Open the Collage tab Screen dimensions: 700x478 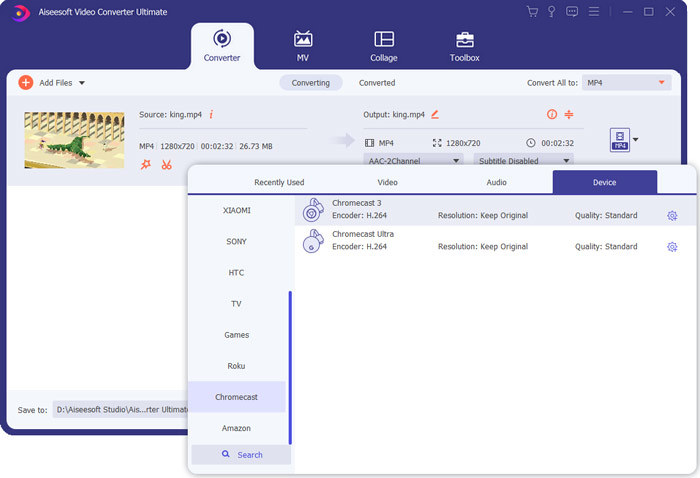coord(383,46)
